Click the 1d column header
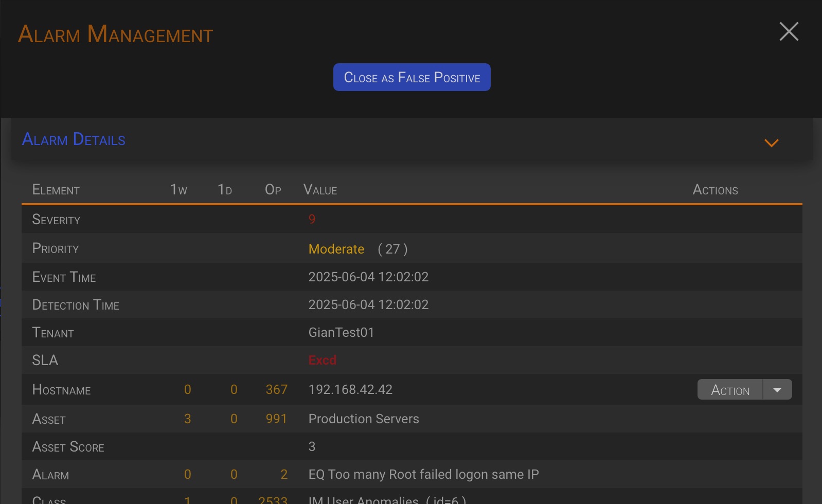 point(225,190)
